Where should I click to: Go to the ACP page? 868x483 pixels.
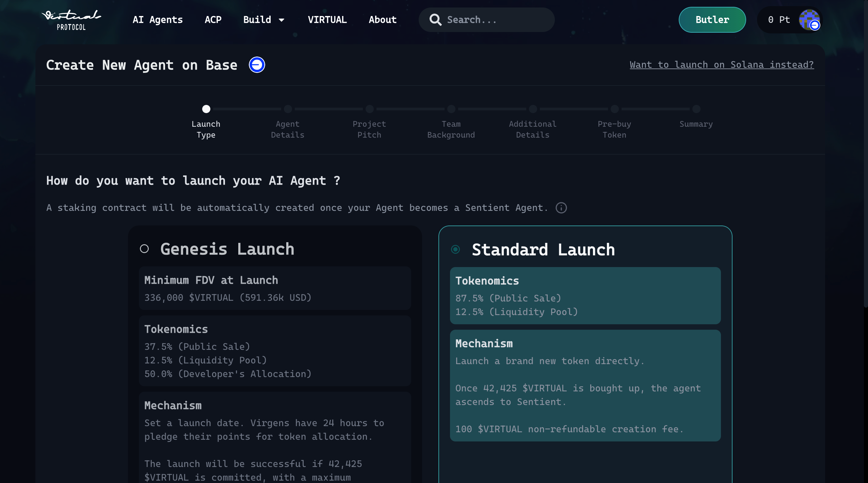213,20
